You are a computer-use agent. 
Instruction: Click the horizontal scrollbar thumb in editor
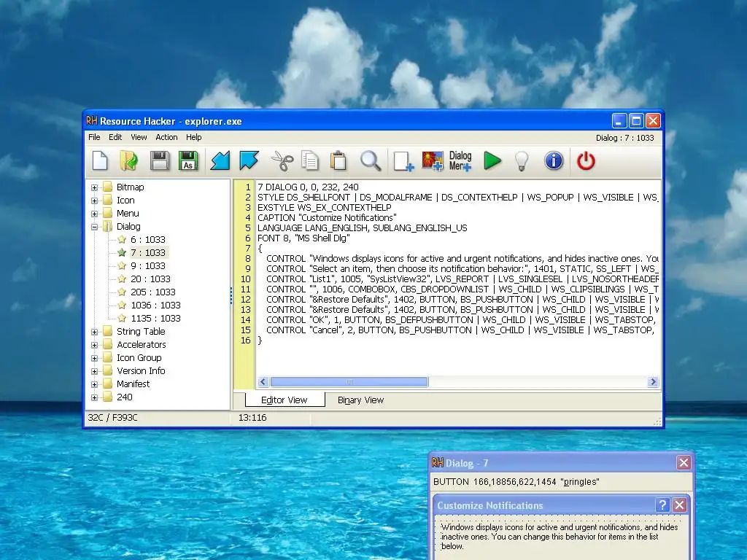pyautogui.click(x=349, y=382)
